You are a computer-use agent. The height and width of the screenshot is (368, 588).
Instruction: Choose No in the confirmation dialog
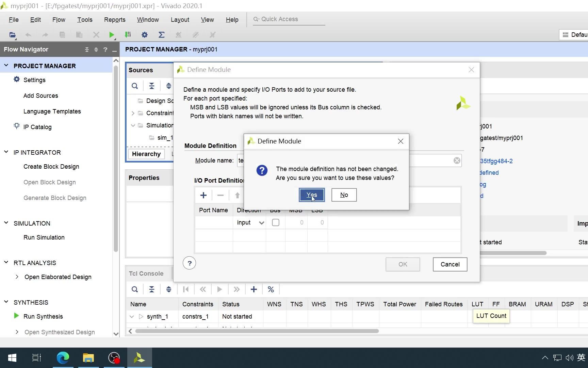click(x=344, y=195)
